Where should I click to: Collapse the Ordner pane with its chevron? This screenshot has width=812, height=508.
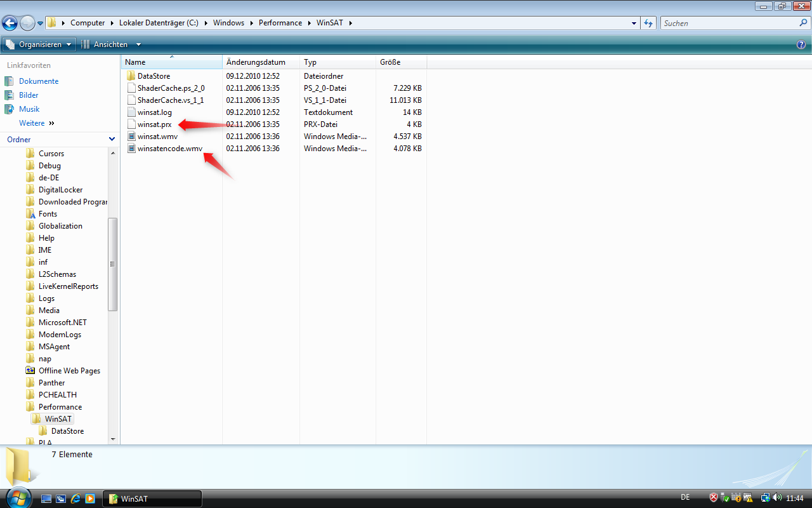click(x=112, y=139)
